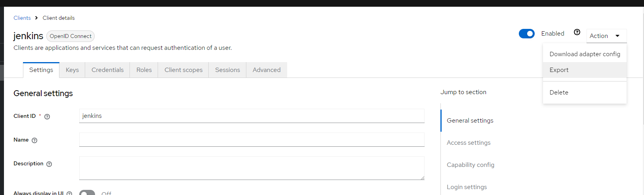
Task: Open the Client scopes tab
Action: (x=183, y=70)
